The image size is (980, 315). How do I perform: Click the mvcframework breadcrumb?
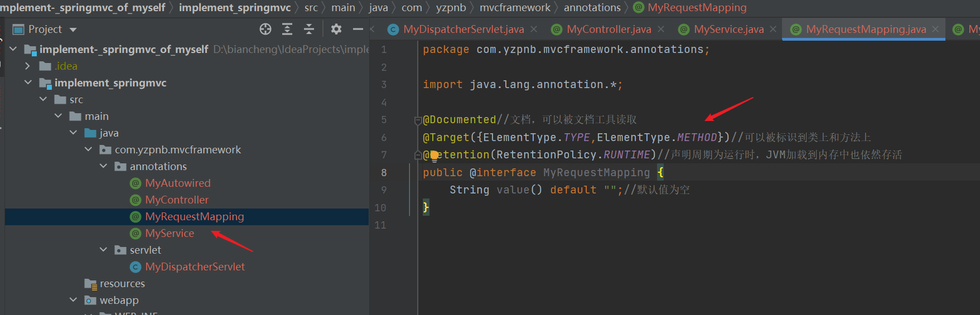(x=515, y=7)
